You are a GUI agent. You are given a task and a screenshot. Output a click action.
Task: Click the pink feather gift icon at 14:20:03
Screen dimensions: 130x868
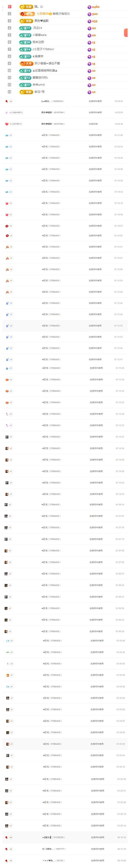[x=7, y=113]
